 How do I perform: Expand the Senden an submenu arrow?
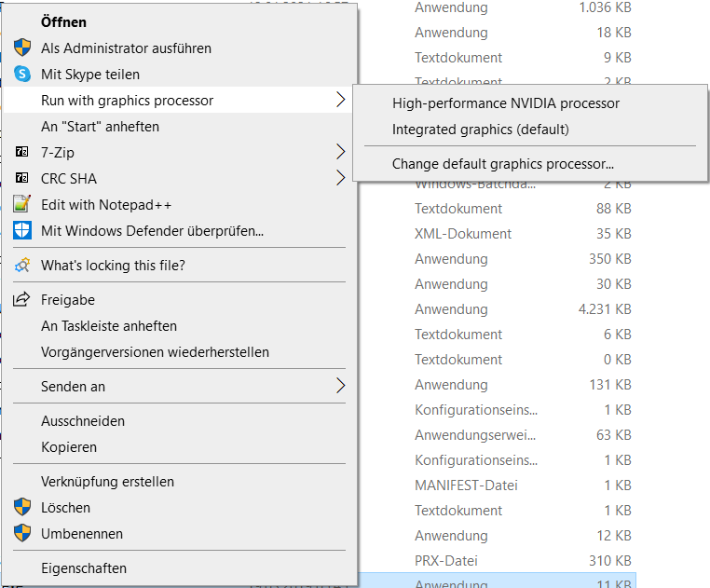pyautogui.click(x=340, y=386)
